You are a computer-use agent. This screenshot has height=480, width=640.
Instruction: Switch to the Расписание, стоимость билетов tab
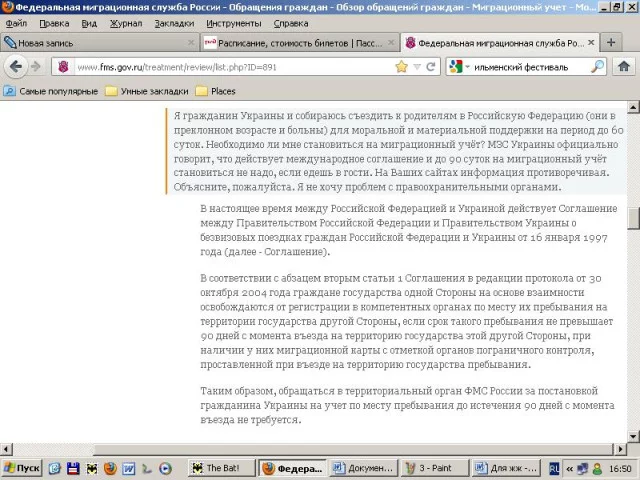[x=299, y=42]
